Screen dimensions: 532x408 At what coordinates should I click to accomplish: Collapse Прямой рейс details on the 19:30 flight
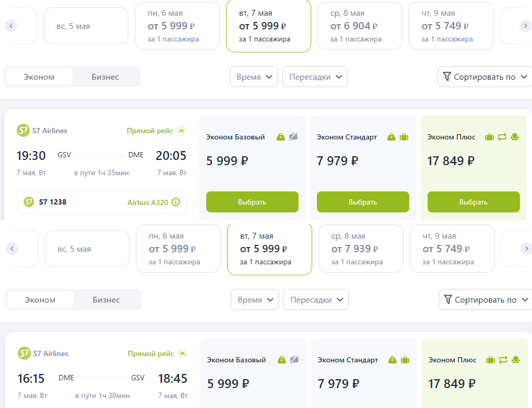click(182, 131)
